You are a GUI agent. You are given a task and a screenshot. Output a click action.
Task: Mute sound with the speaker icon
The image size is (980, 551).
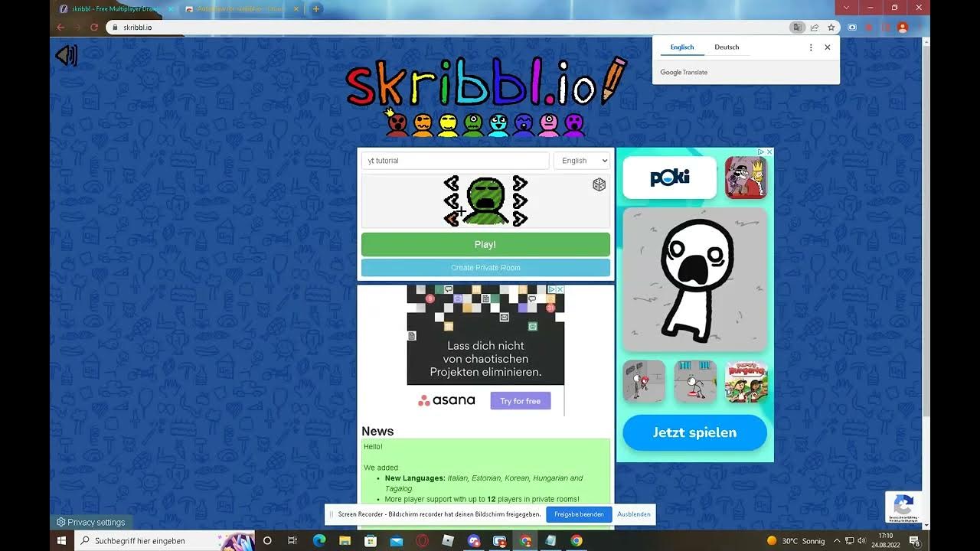[67, 55]
